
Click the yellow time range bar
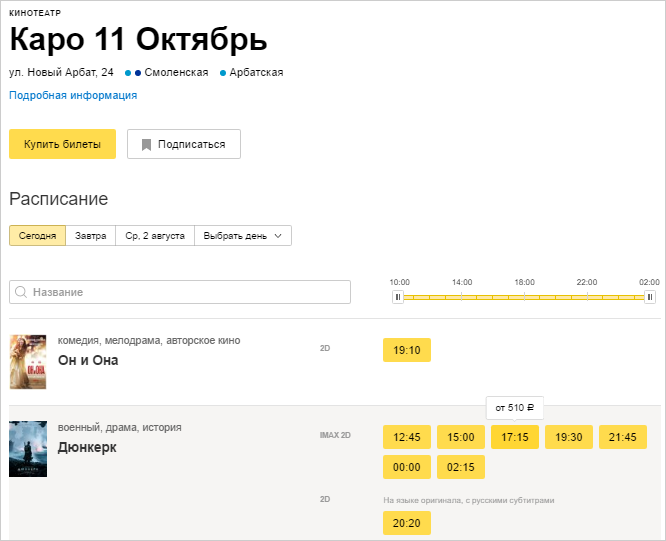(x=524, y=297)
